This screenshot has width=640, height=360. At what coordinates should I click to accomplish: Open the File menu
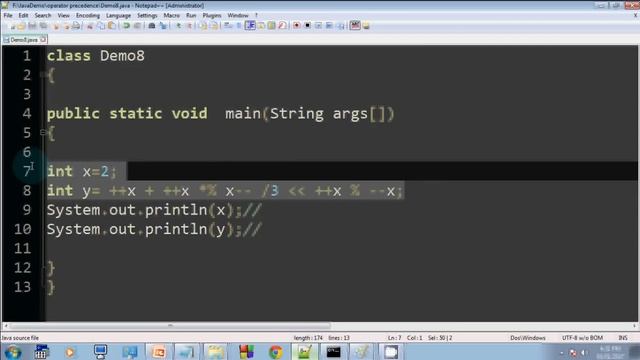point(8,16)
